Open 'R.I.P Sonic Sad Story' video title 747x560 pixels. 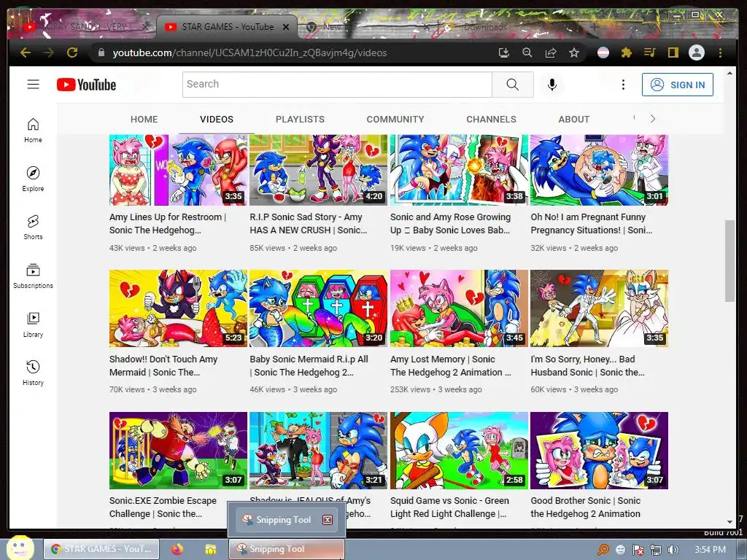(x=309, y=223)
